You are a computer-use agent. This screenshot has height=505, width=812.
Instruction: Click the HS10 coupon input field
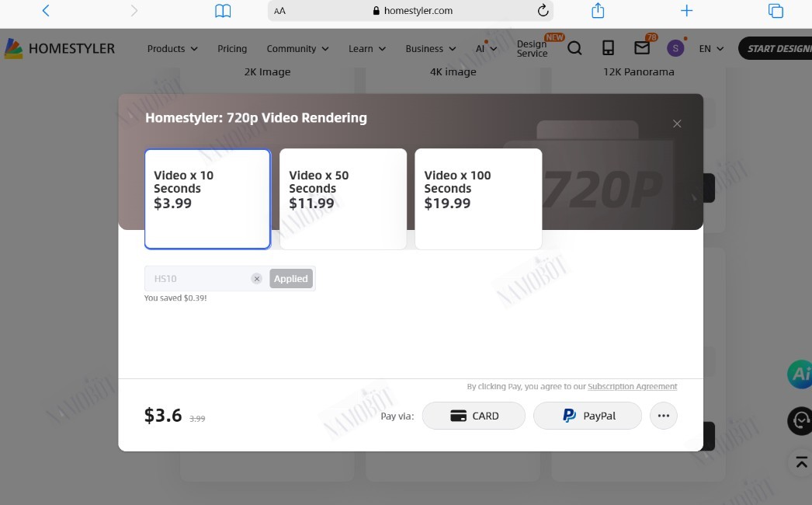[x=198, y=278]
